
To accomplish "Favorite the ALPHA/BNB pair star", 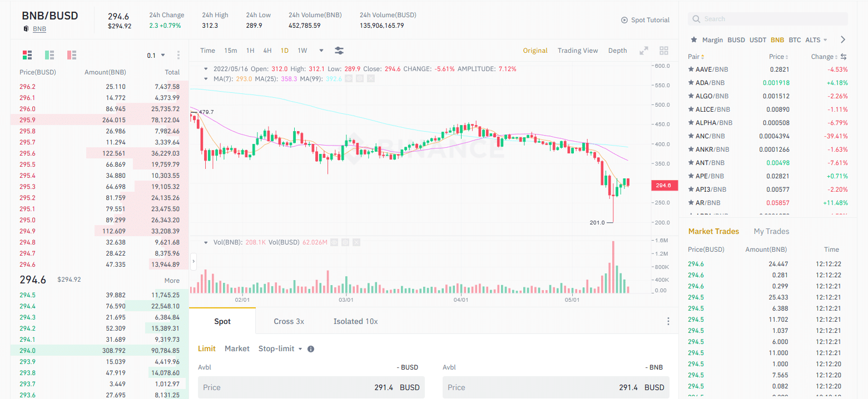I will click(x=691, y=123).
